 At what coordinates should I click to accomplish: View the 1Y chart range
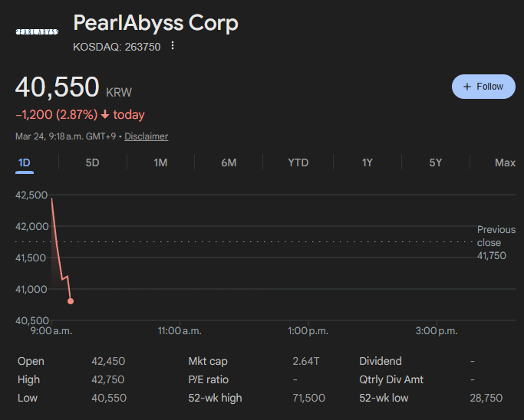[x=367, y=162]
